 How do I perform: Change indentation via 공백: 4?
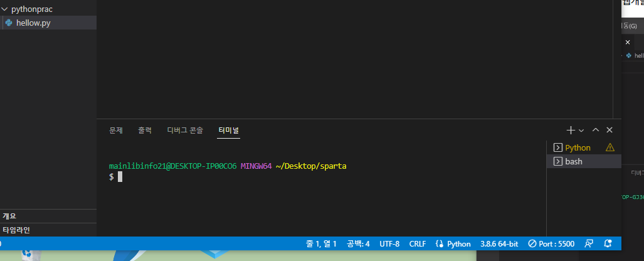coord(358,243)
